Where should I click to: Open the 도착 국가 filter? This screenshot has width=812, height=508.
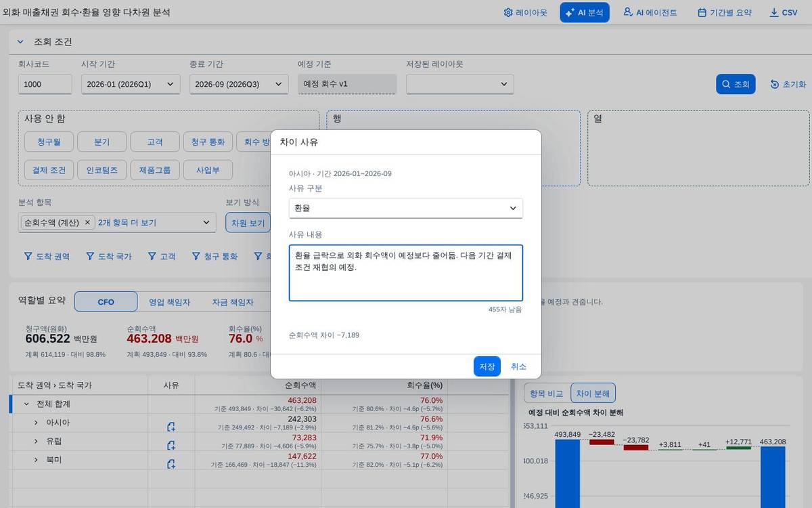[109, 257]
